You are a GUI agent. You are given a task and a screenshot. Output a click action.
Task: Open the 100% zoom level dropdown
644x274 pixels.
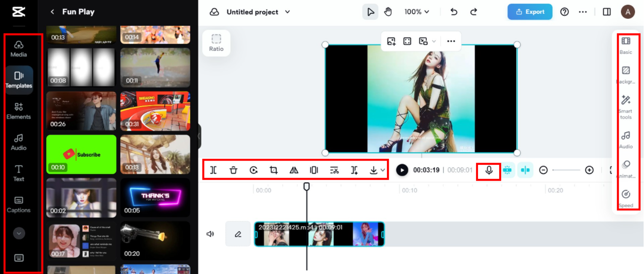417,12
